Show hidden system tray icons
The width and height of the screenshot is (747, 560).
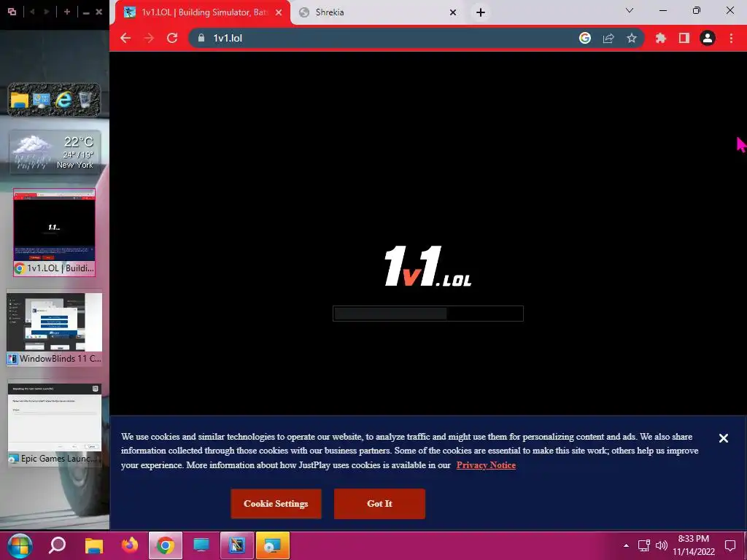pos(627,545)
